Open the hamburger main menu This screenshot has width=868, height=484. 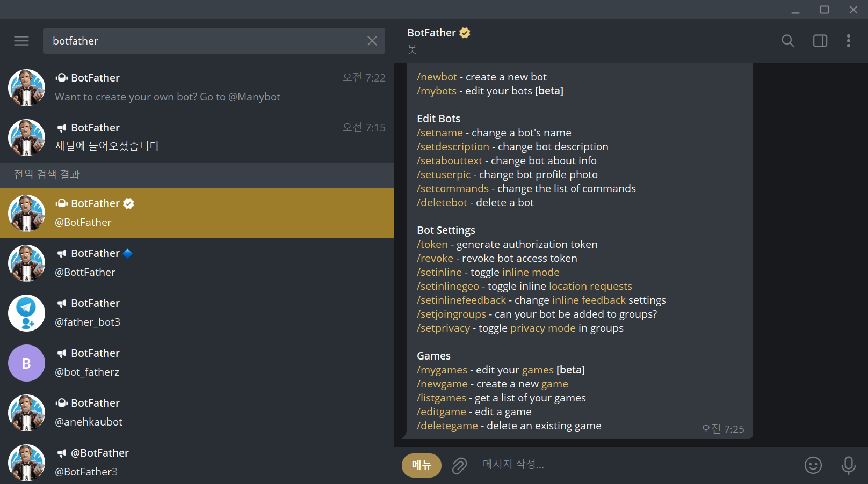(21, 41)
